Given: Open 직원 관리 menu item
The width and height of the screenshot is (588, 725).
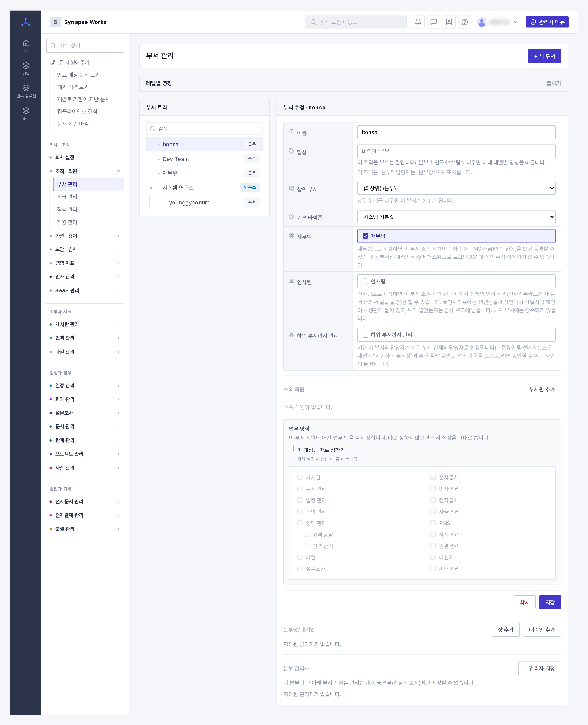Looking at the screenshot, I should click(x=67, y=222).
